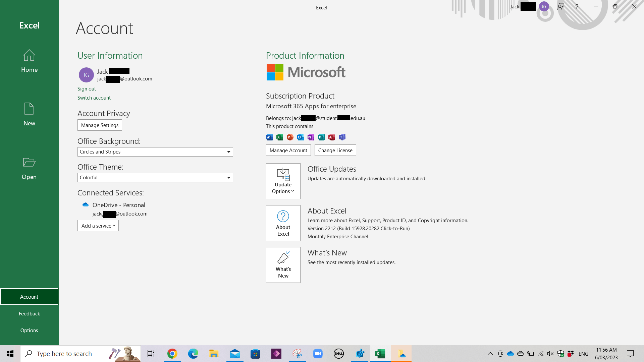This screenshot has width=644, height=362.
Task: Click the JG avatar under User Information
Action: pyautogui.click(x=86, y=75)
